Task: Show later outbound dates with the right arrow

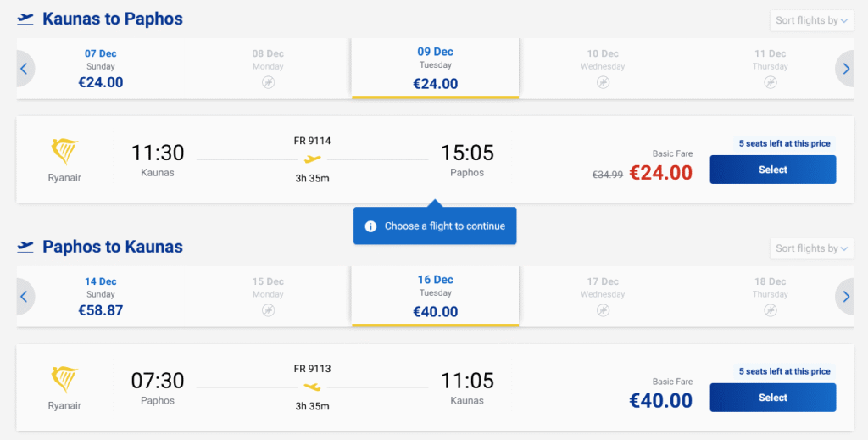Action: pyautogui.click(x=844, y=69)
